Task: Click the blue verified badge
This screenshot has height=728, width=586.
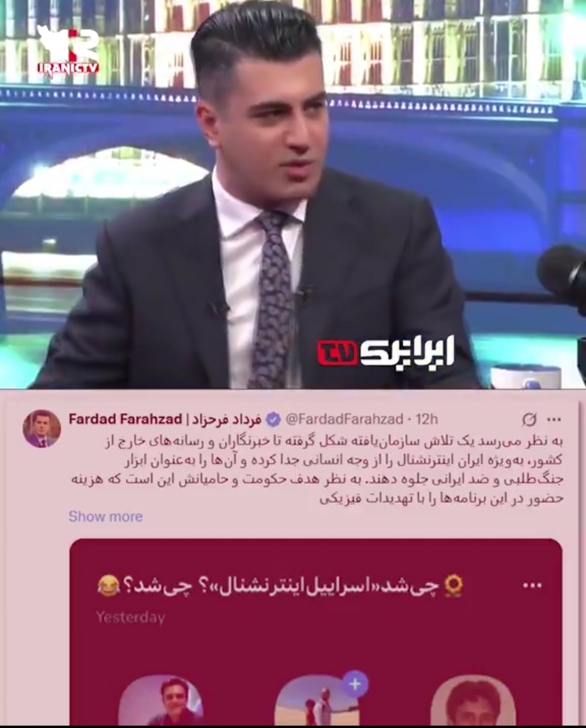Action: pyautogui.click(x=273, y=419)
